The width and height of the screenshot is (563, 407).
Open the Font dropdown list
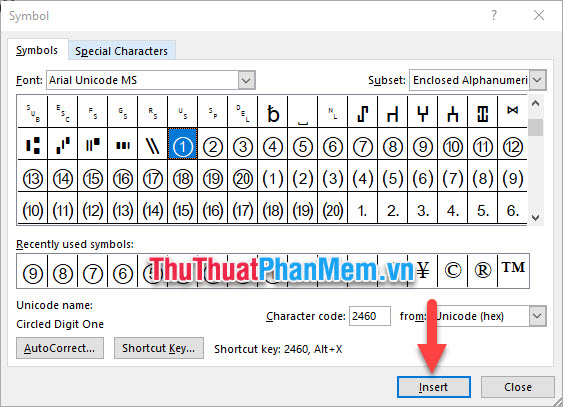pyautogui.click(x=246, y=80)
